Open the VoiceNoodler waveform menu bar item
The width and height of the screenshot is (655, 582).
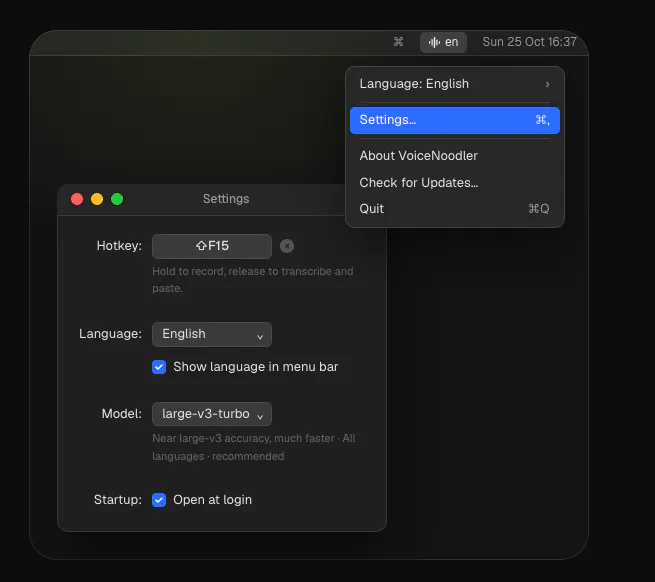pos(443,42)
